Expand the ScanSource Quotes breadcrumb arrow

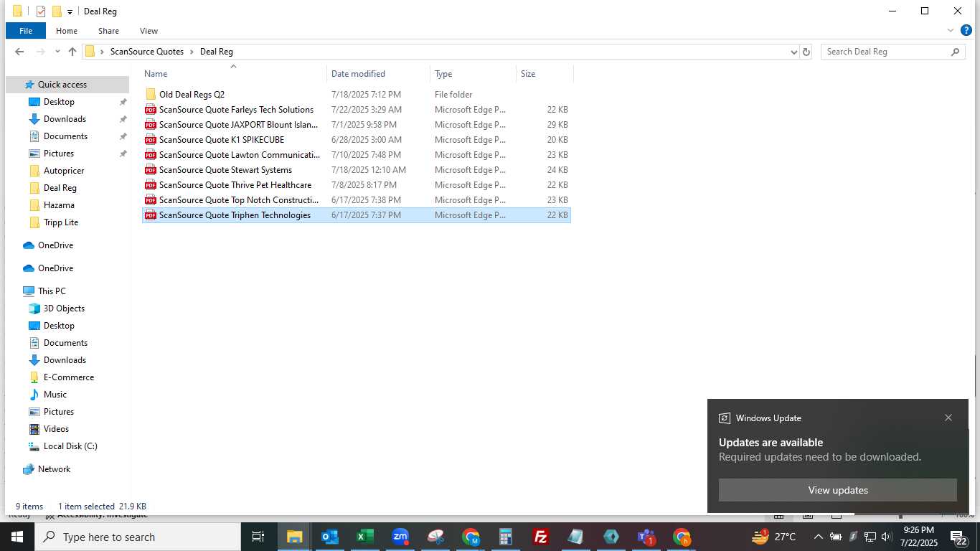click(x=192, y=52)
